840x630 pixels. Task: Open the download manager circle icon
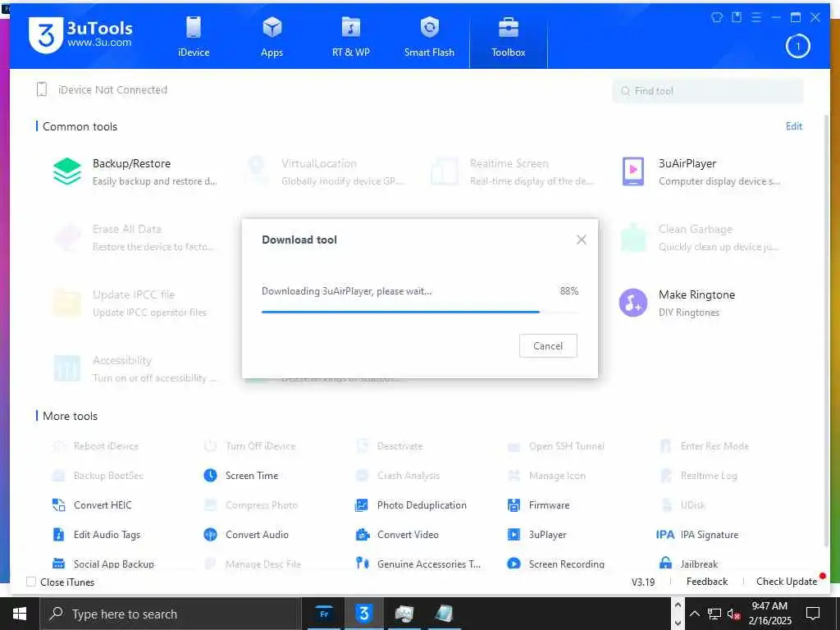tap(797, 47)
